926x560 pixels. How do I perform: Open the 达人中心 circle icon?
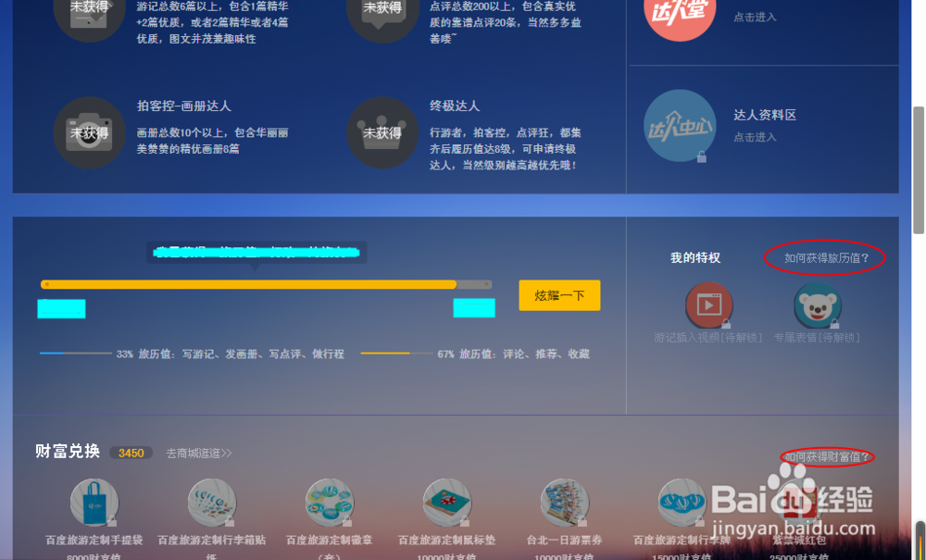[680, 125]
